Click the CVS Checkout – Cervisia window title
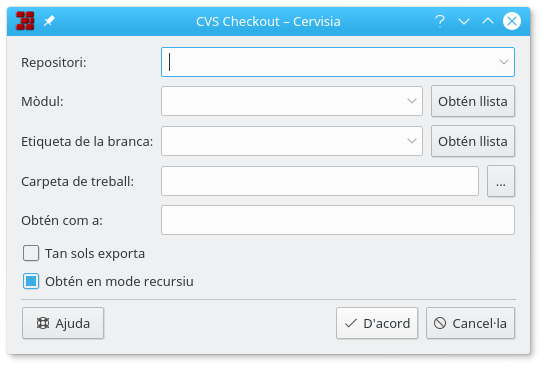The width and height of the screenshot is (543, 367). 268,21
